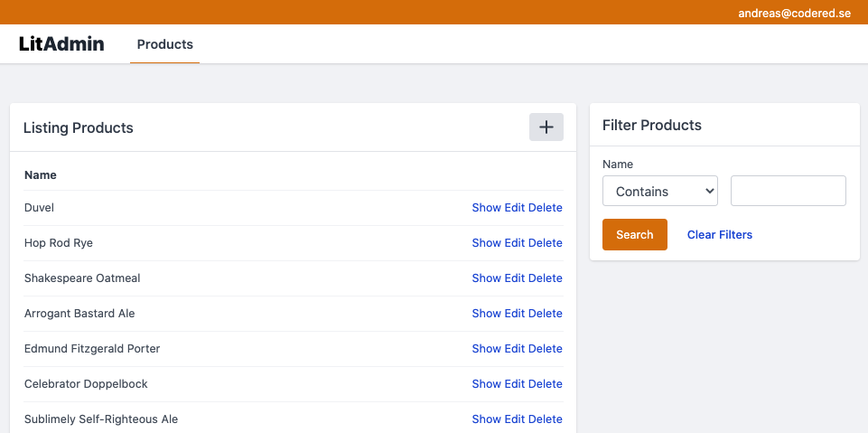Click the Name column header

(x=41, y=174)
